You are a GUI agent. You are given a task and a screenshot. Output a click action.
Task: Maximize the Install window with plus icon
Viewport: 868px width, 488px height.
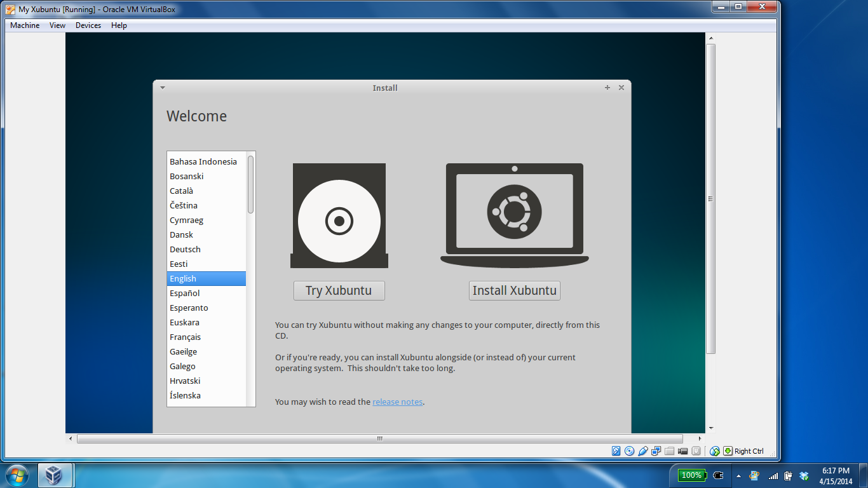[607, 88]
